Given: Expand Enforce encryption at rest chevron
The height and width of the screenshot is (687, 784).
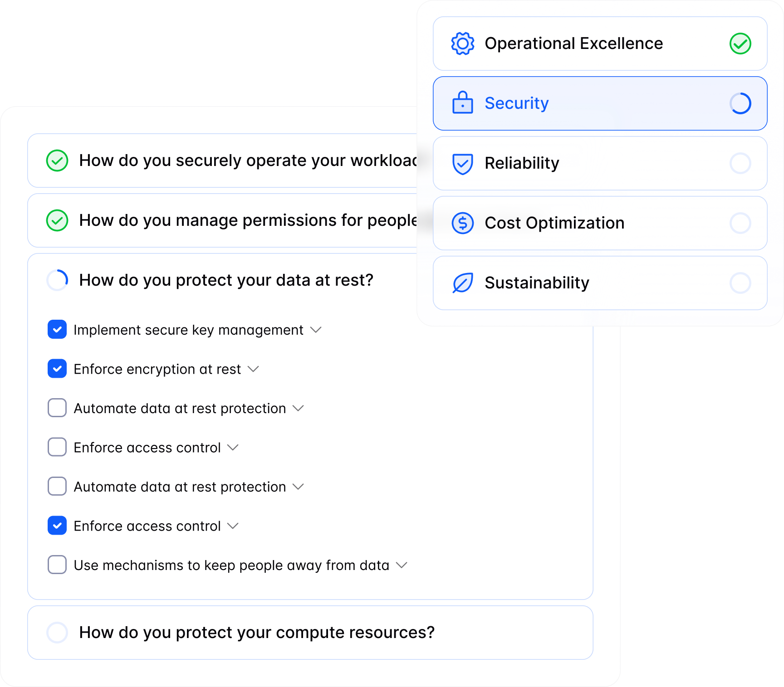Looking at the screenshot, I should pos(253,369).
